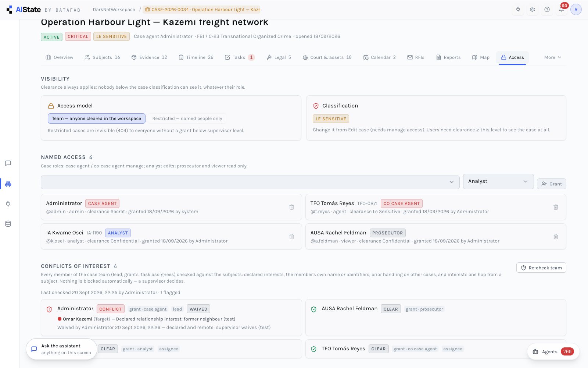Click the Re-check team button
588x368 pixels.
coord(541,268)
